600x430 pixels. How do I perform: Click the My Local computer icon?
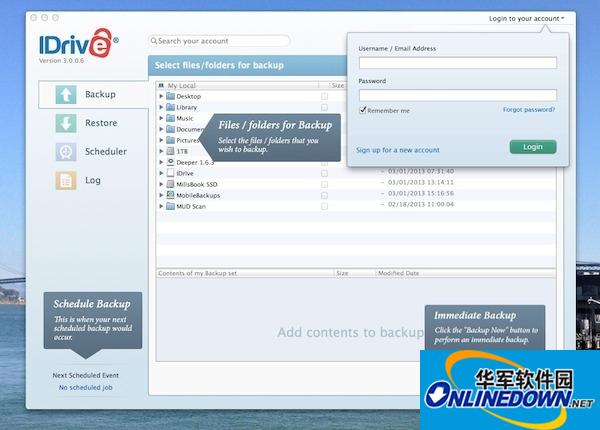click(161, 85)
